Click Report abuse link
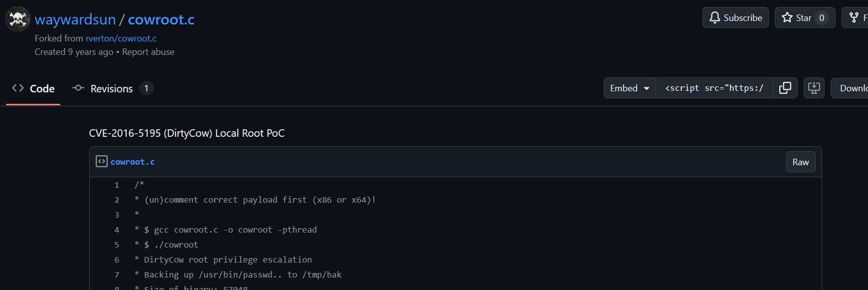Screen dimensions: 868x290 pos(148,52)
